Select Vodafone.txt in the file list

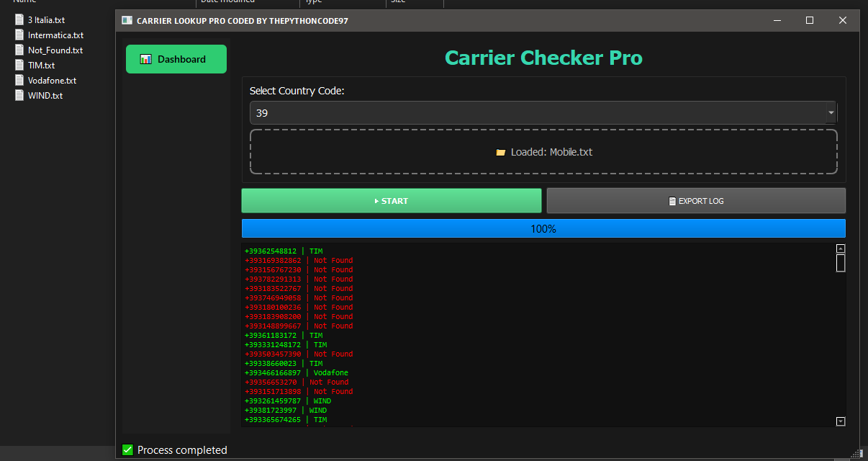pyautogui.click(x=52, y=81)
